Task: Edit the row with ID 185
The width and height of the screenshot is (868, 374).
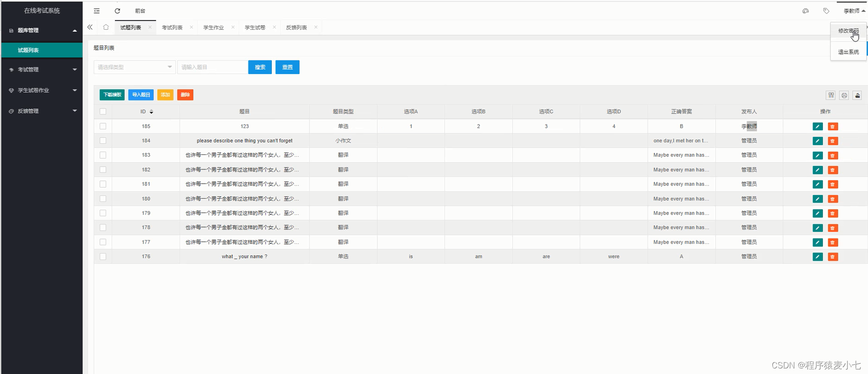Action: click(x=818, y=127)
